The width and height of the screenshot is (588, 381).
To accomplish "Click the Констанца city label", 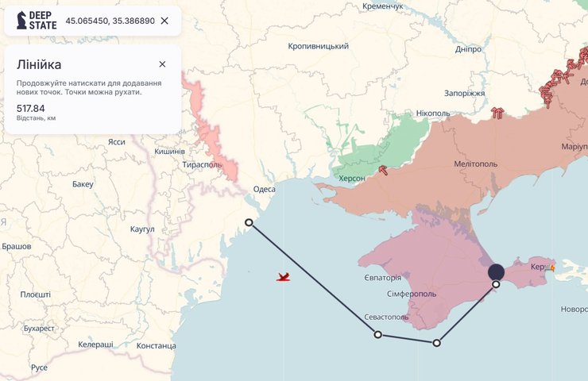I will coord(156,346).
